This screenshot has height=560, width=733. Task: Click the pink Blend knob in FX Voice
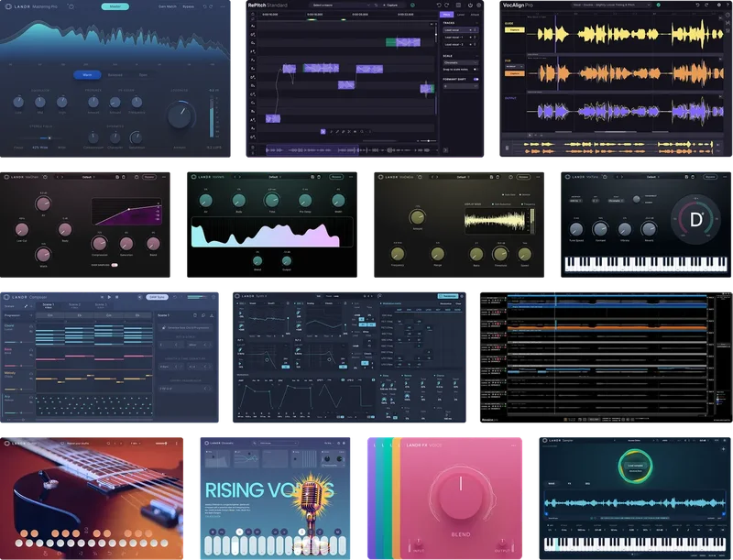[x=460, y=495]
